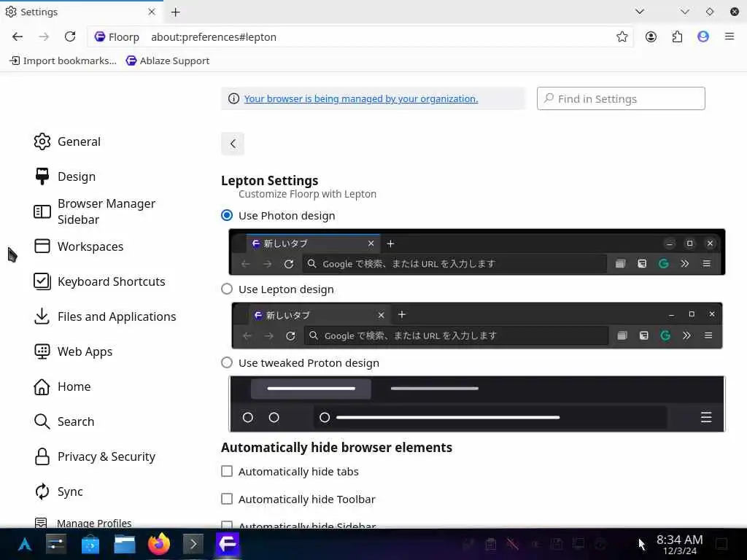Switch to Floorp in the taskbar

pos(228,544)
